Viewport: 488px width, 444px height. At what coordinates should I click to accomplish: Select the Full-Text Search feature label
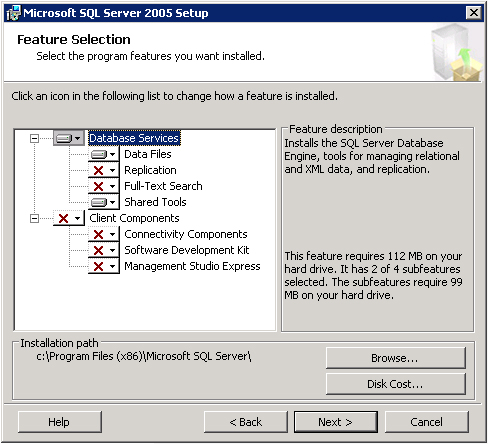pyautogui.click(x=163, y=186)
